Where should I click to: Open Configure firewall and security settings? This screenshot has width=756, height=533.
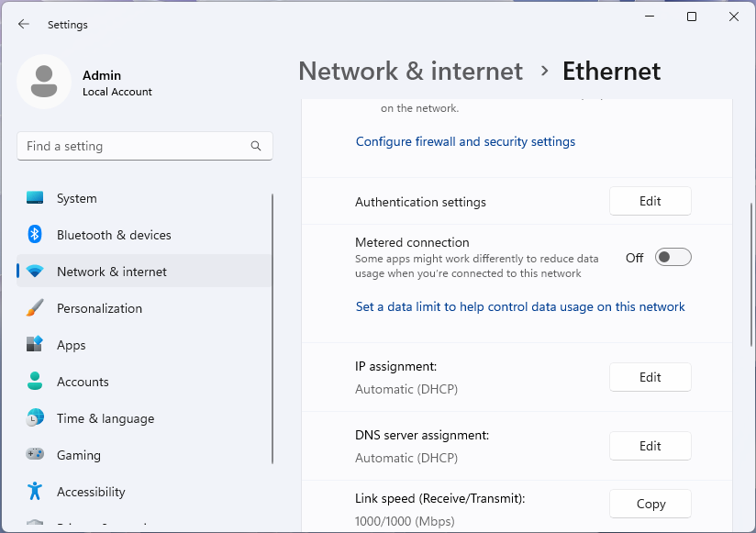[x=465, y=141]
